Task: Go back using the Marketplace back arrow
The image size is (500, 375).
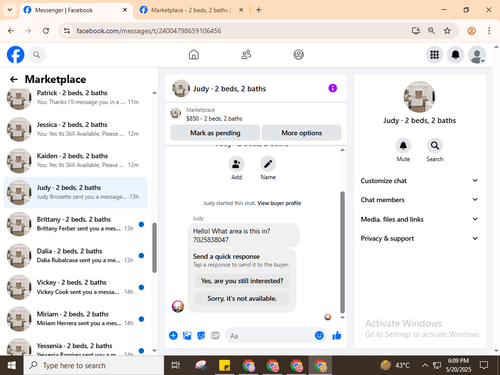Action: pos(14,79)
